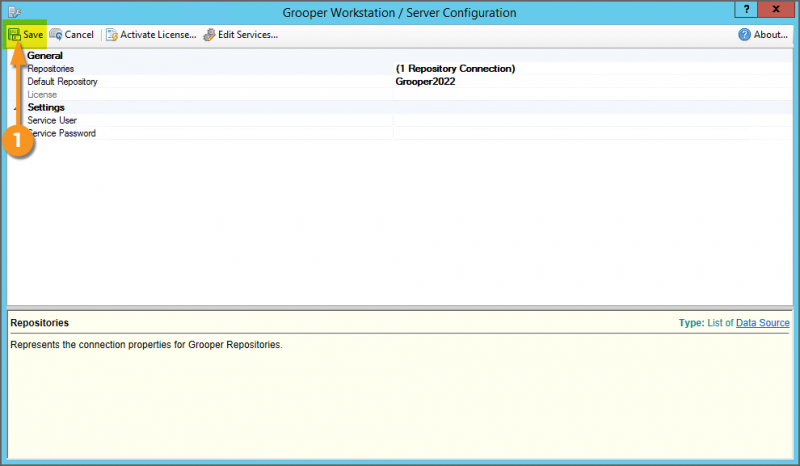Click the Service User value field

click(593, 120)
